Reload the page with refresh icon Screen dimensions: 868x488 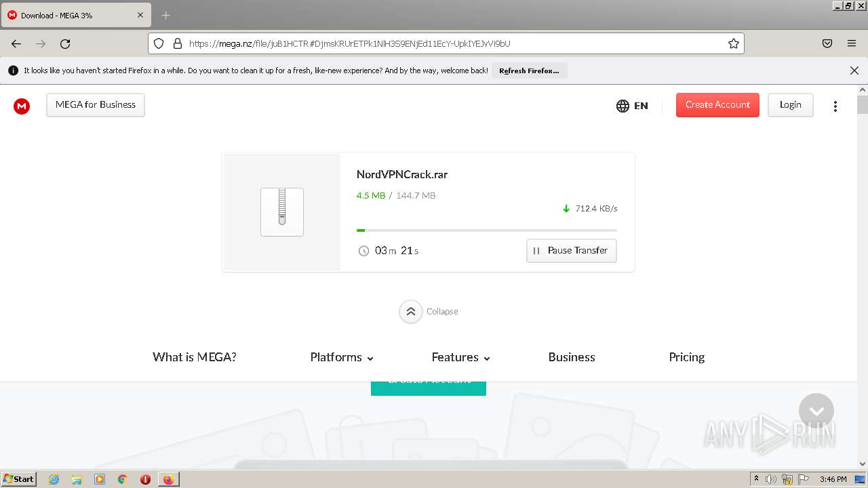pos(65,43)
